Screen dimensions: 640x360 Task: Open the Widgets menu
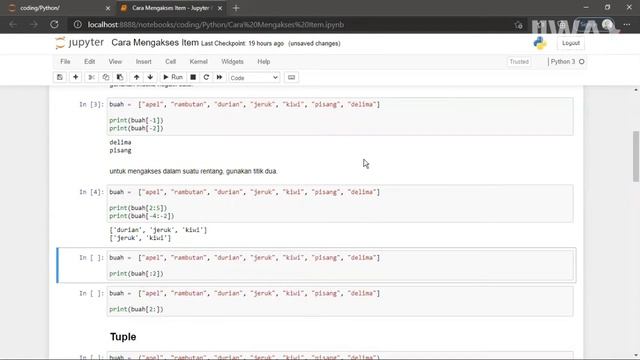click(232, 62)
